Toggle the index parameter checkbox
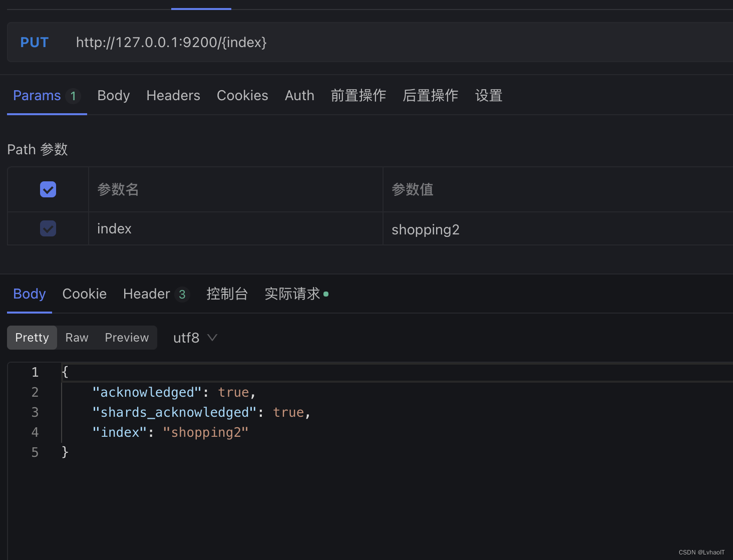The image size is (733, 560). (48, 228)
